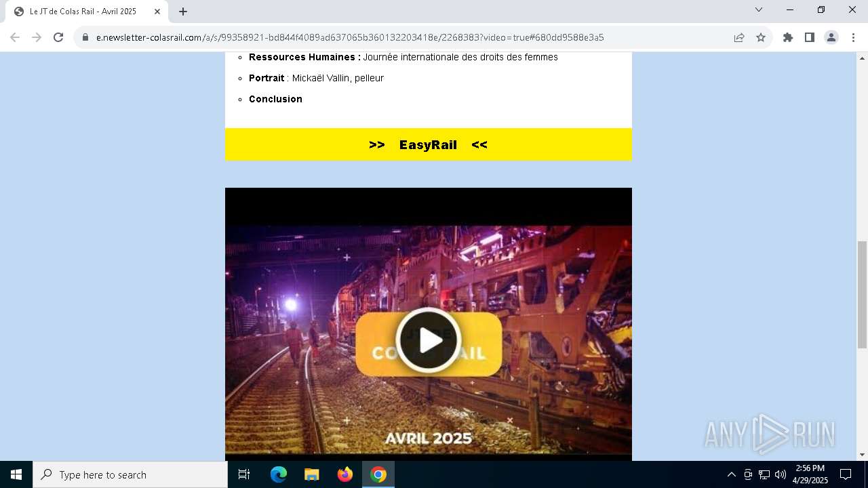The image size is (868, 488).
Task: Open network status in the tray
Action: click(x=764, y=474)
